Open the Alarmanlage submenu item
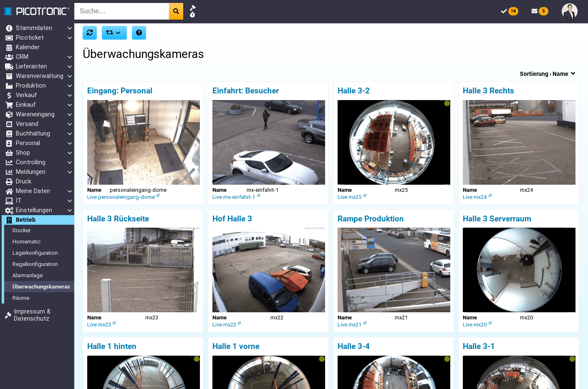Viewport: 588px width, 389px height. click(x=39, y=276)
